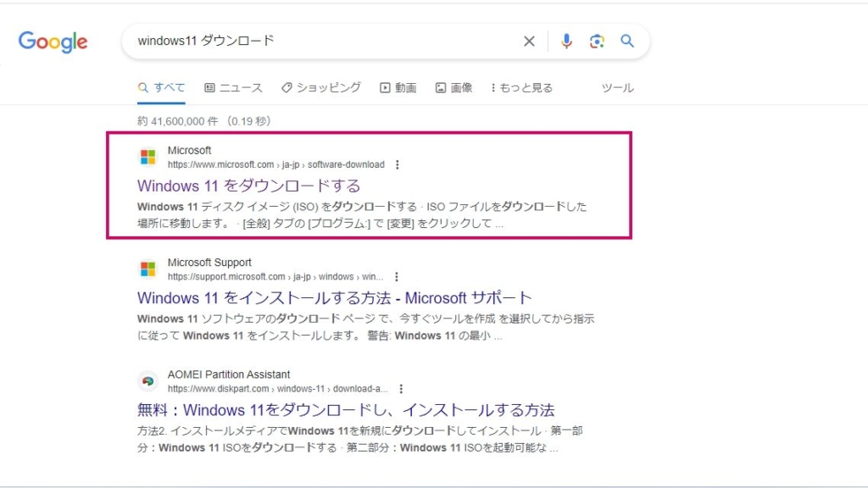
Task: Click the 約 41,600,000 件 result count
Action: point(203,121)
